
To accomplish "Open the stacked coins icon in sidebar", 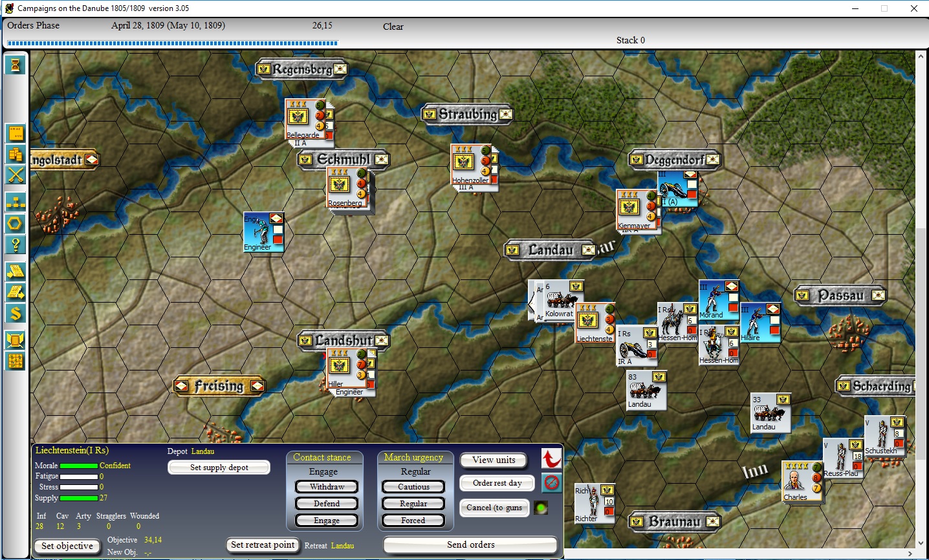I will 16,154.
